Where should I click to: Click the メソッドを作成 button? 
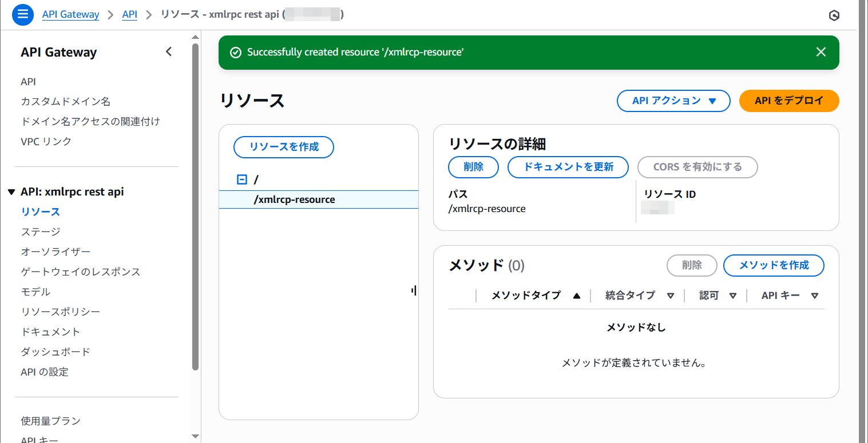(x=774, y=265)
